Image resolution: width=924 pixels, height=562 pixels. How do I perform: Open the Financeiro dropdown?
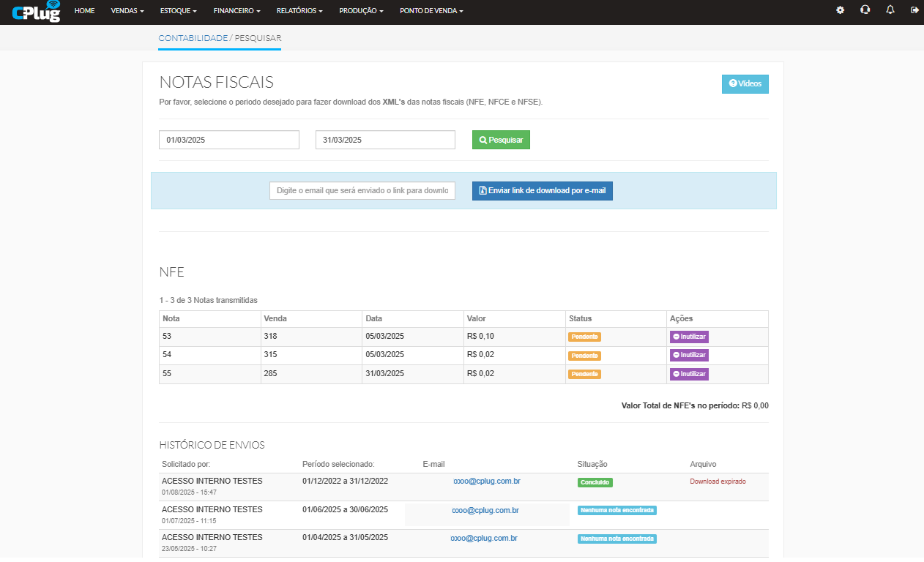point(236,11)
